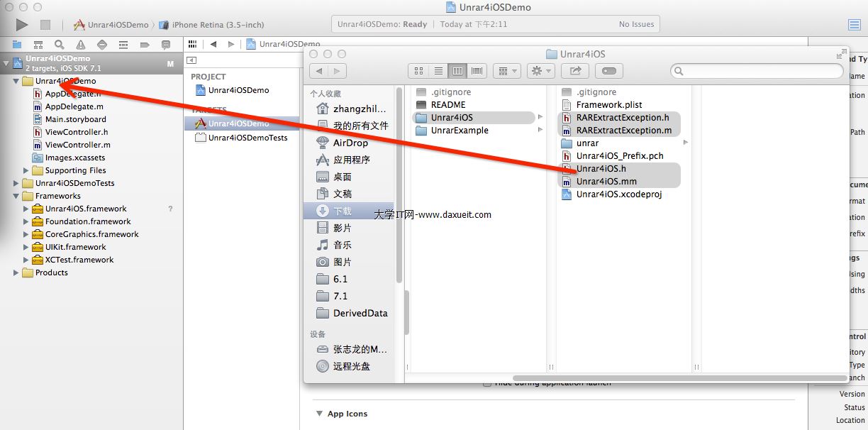Stop the running build in Xcode
868x430 pixels.
[45, 24]
